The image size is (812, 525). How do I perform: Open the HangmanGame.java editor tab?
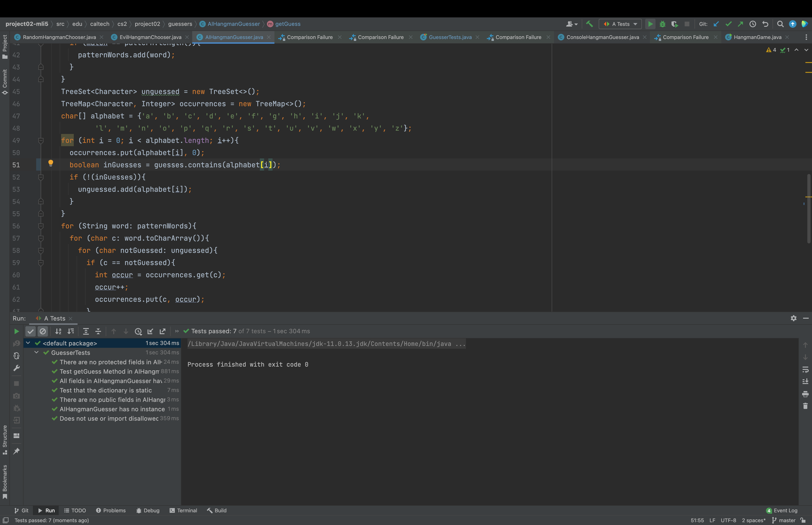point(757,37)
